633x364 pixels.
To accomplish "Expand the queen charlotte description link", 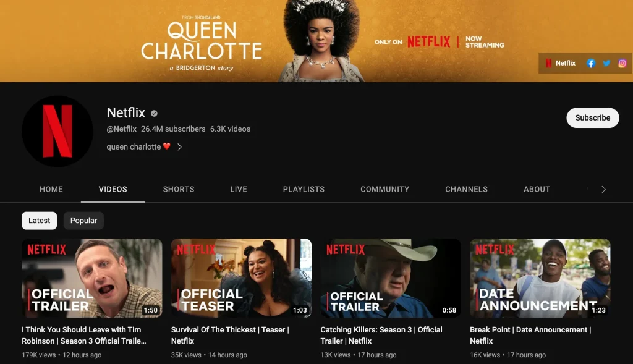I will click(179, 147).
